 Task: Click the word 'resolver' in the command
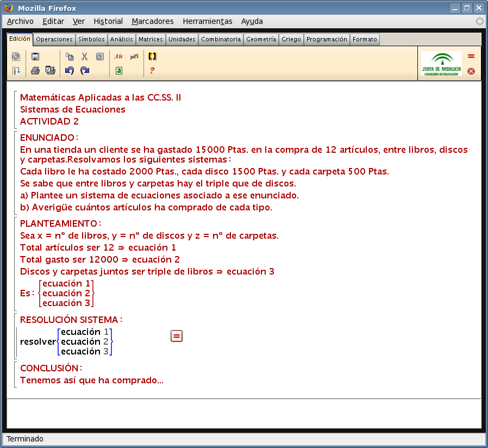[38, 341]
